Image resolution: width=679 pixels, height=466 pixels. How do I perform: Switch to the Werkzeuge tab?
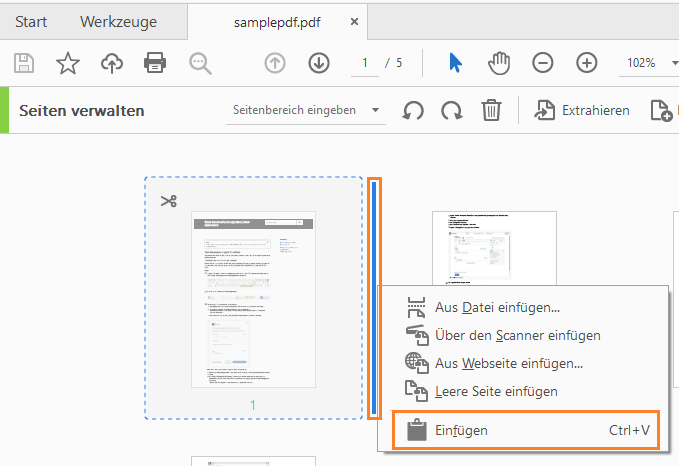click(x=118, y=22)
